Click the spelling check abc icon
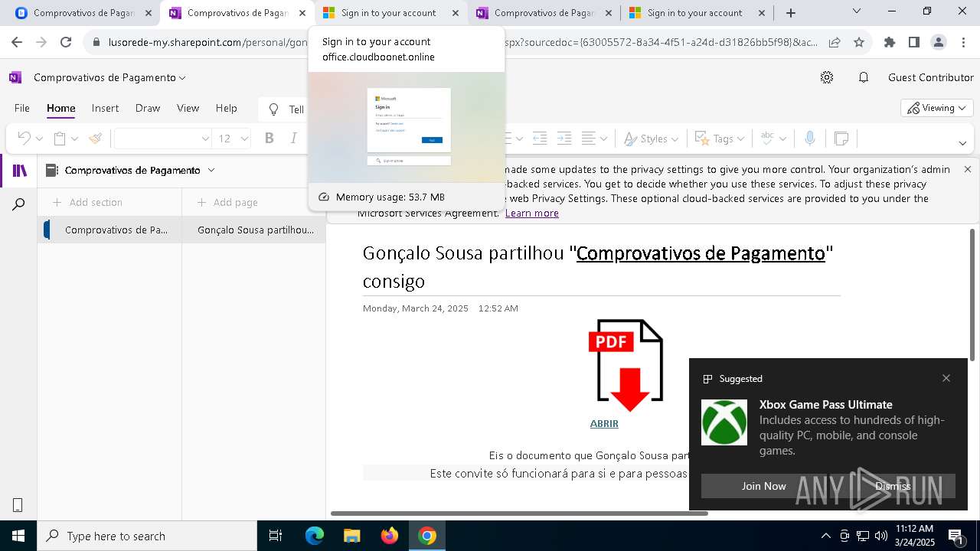 tap(767, 139)
